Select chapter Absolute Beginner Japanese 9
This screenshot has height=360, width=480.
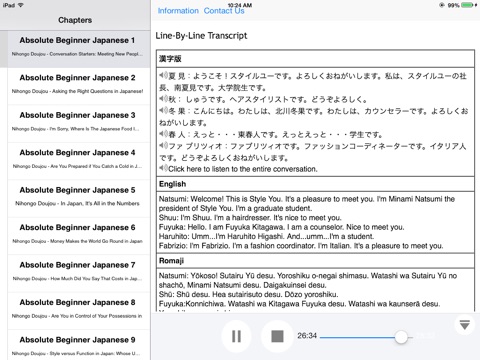pyautogui.click(x=79, y=345)
